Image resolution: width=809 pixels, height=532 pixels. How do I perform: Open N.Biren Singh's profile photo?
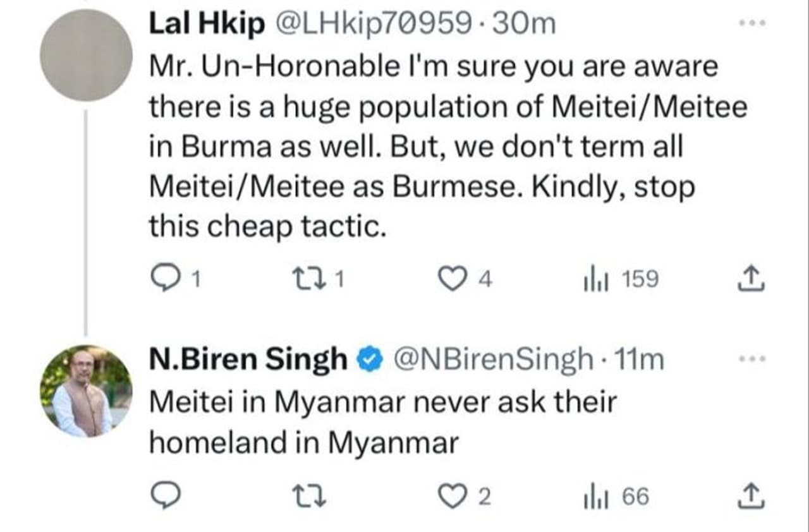click(x=86, y=391)
